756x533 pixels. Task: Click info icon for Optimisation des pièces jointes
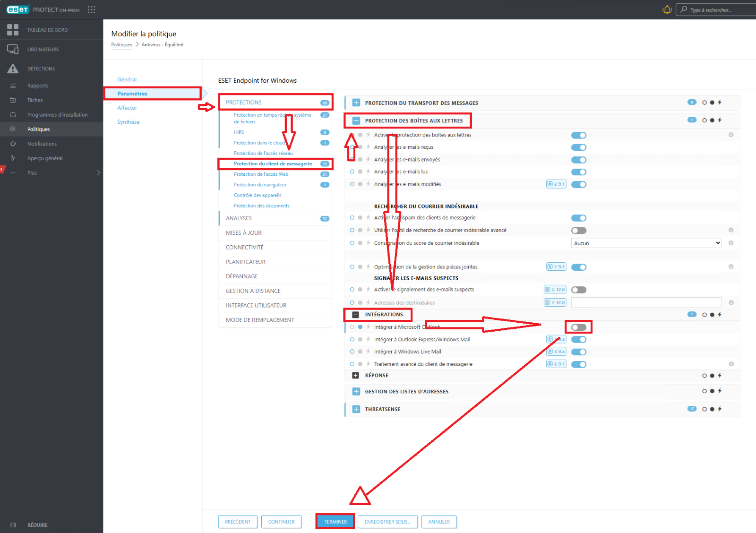click(731, 266)
